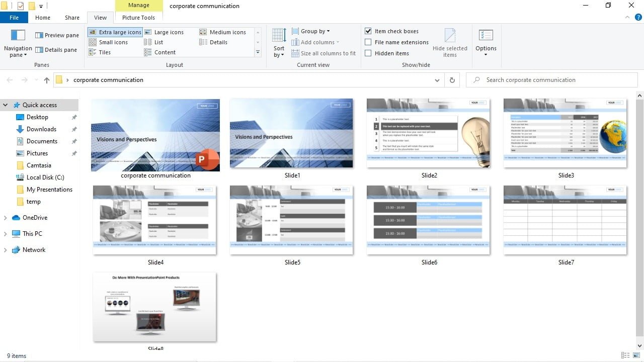Click the Options icon in ribbon

click(x=486, y=36)
